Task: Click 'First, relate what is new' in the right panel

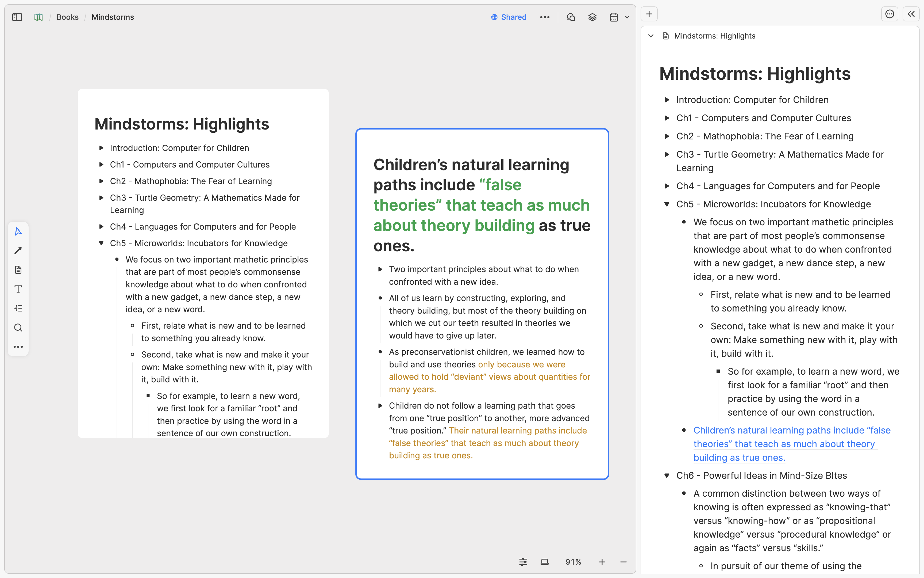Action: [x=800, y=302]
